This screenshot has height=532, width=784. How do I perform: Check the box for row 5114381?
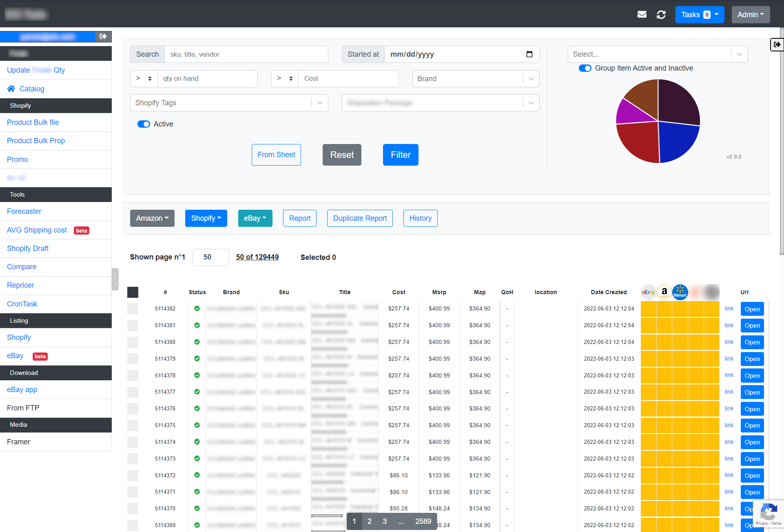[133, 325]
